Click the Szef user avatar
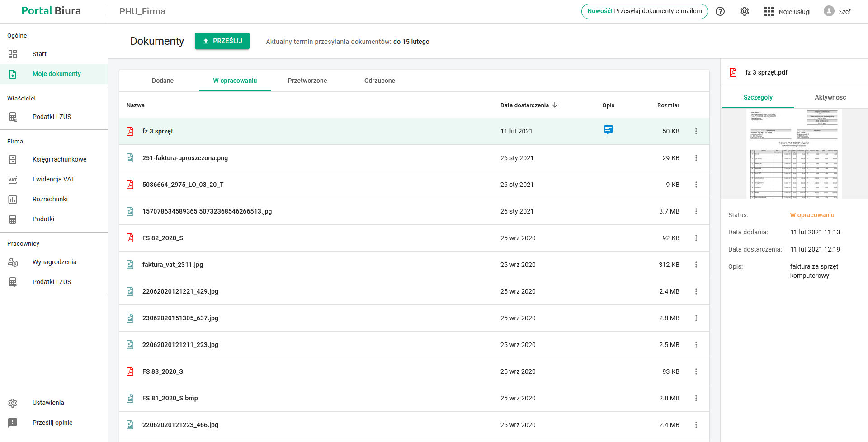Viewport: 868px width, 442px height. [x=829, y=11]
